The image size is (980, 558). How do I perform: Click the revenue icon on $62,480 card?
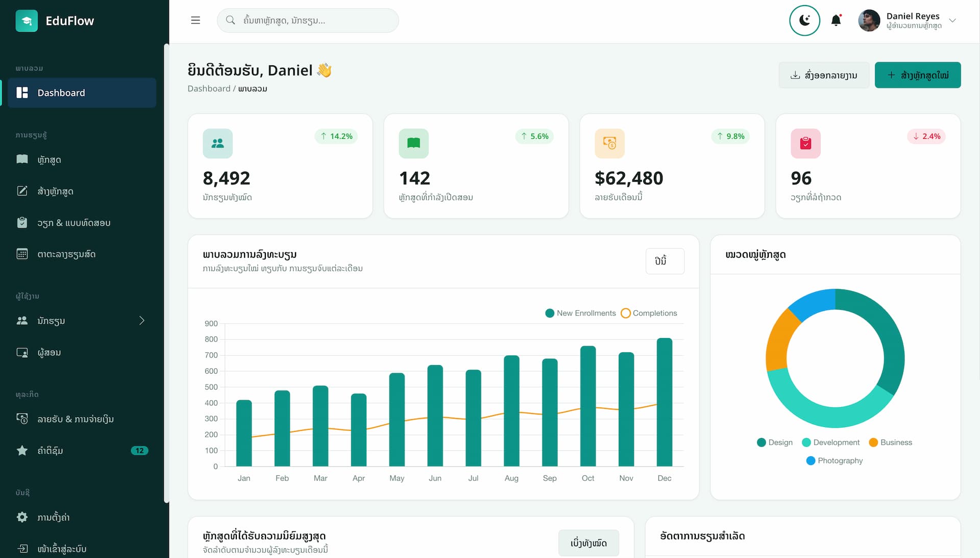coord(609,143)
